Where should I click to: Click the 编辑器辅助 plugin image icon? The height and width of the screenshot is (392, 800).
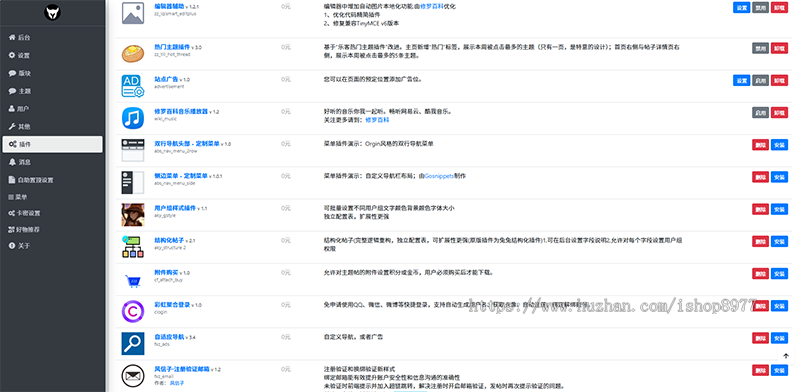(133, 13)
